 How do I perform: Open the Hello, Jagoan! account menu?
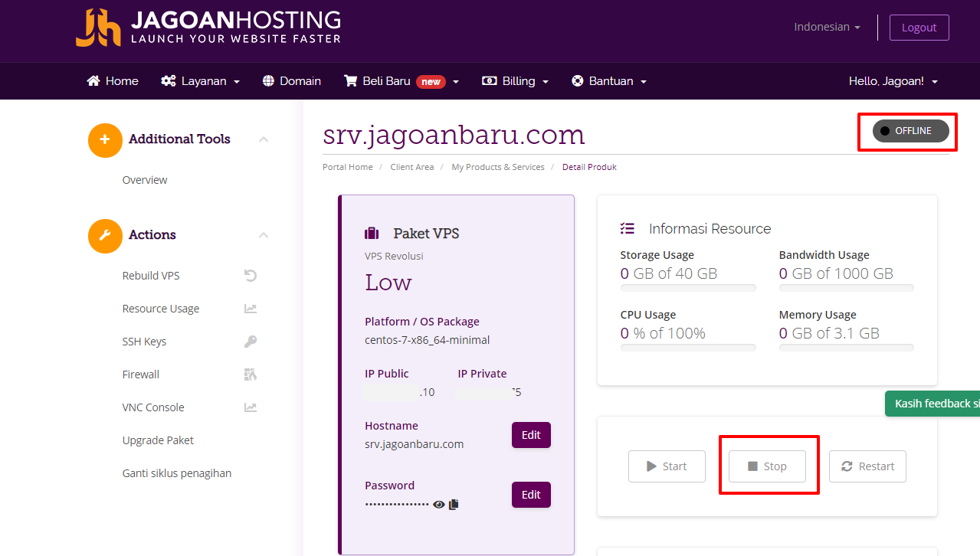893,81
